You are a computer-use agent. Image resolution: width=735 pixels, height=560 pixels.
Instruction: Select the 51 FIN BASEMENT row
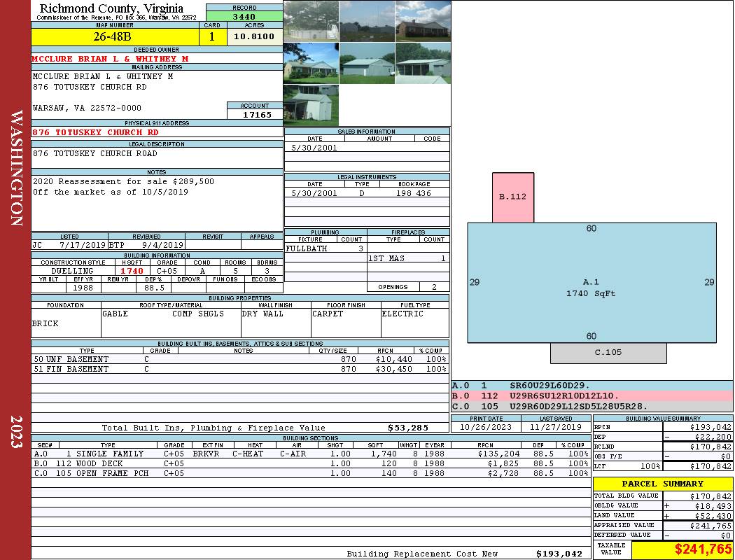tap(239, 369)
